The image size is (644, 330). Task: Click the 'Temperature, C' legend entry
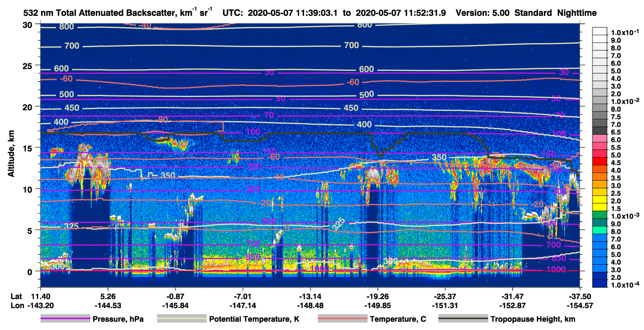tap(397, 319)
